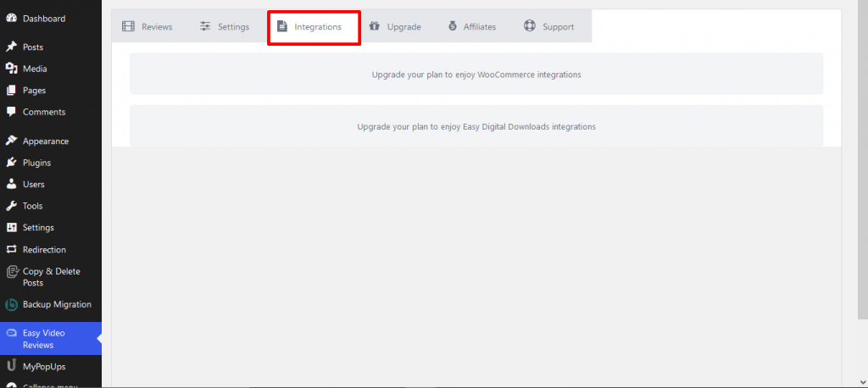Click the Dashboard gauge icon
Image resolution: width=868 pixels, height=388 pixels.
pyautogui.click(x=11, y=19)
